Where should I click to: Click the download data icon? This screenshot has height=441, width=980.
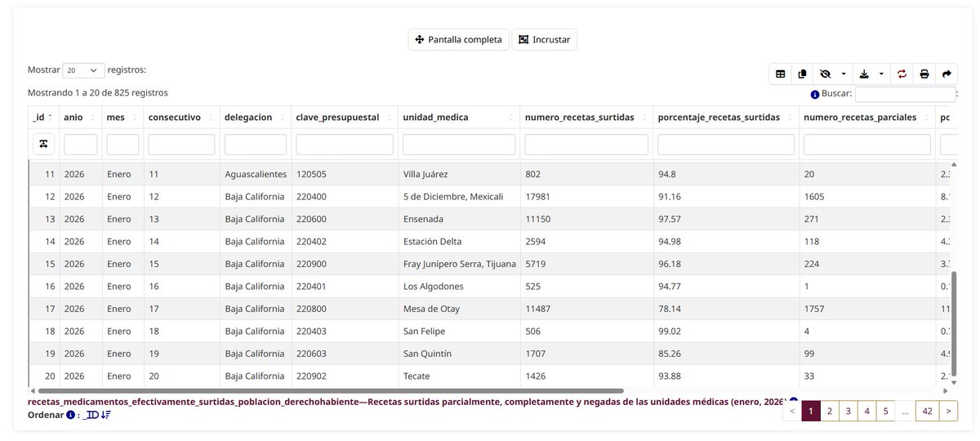pos(864,73)
